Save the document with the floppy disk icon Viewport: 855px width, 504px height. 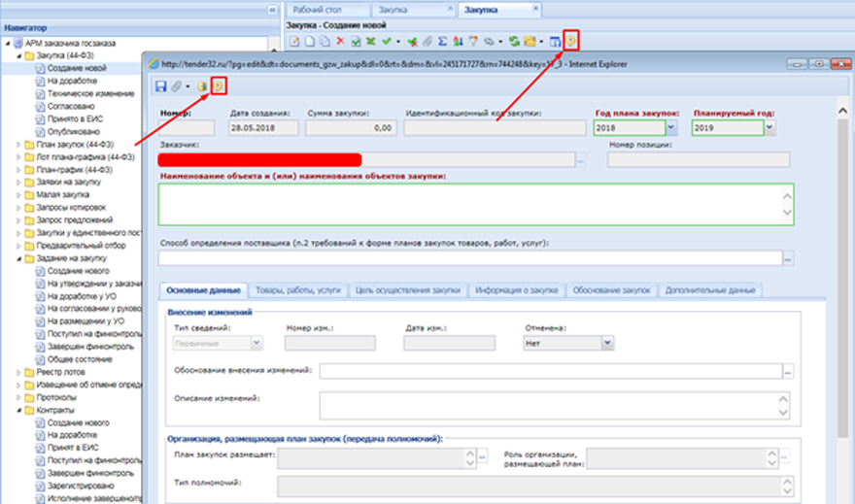click(x=161, y=86)
